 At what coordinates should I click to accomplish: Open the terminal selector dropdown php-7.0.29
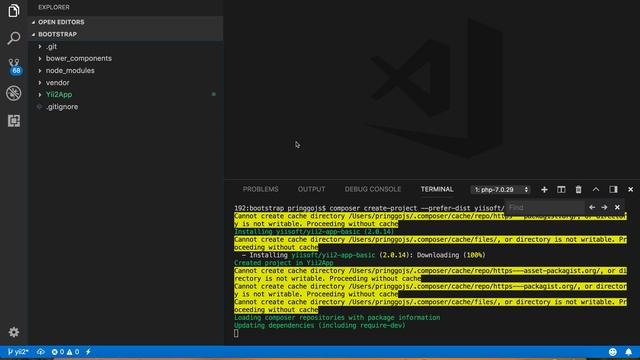coord(501,189)
